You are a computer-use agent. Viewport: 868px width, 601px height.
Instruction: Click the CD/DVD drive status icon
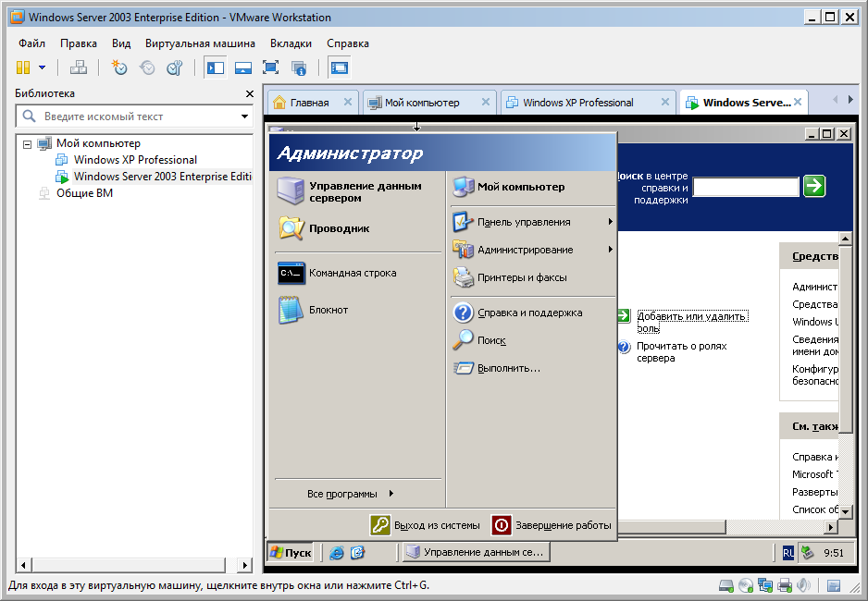746,585
